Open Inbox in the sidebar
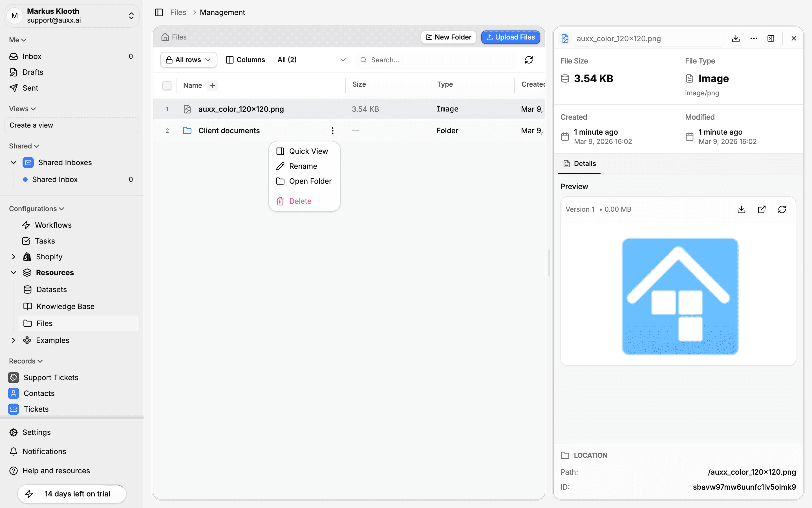 click(x=71, y=56)
